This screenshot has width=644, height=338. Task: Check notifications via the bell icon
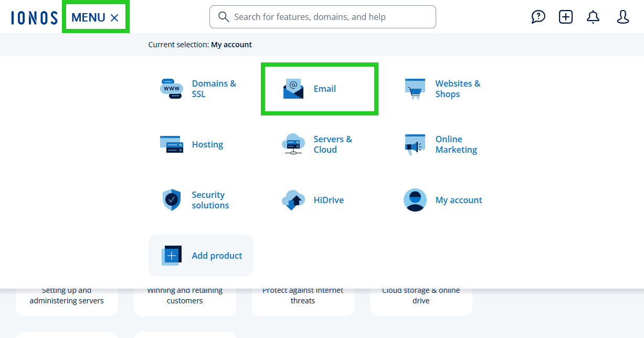593,17
